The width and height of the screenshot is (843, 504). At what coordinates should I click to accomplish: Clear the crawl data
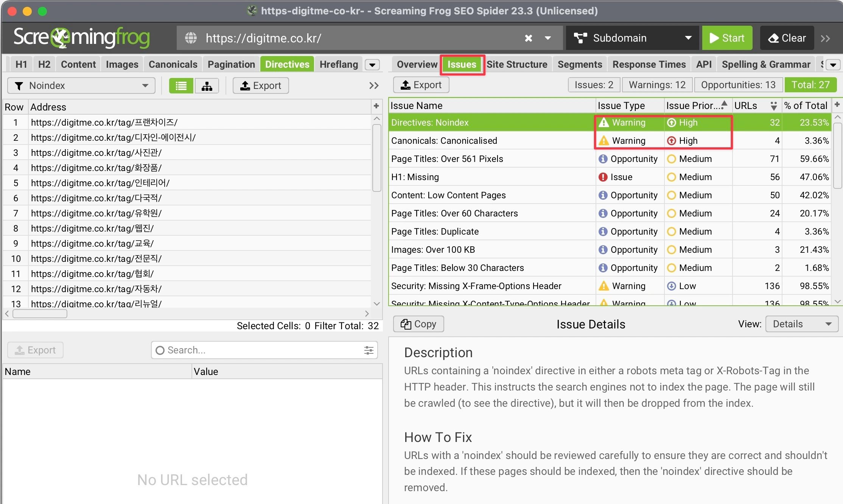pyautogui.click(x=787, y=38)
